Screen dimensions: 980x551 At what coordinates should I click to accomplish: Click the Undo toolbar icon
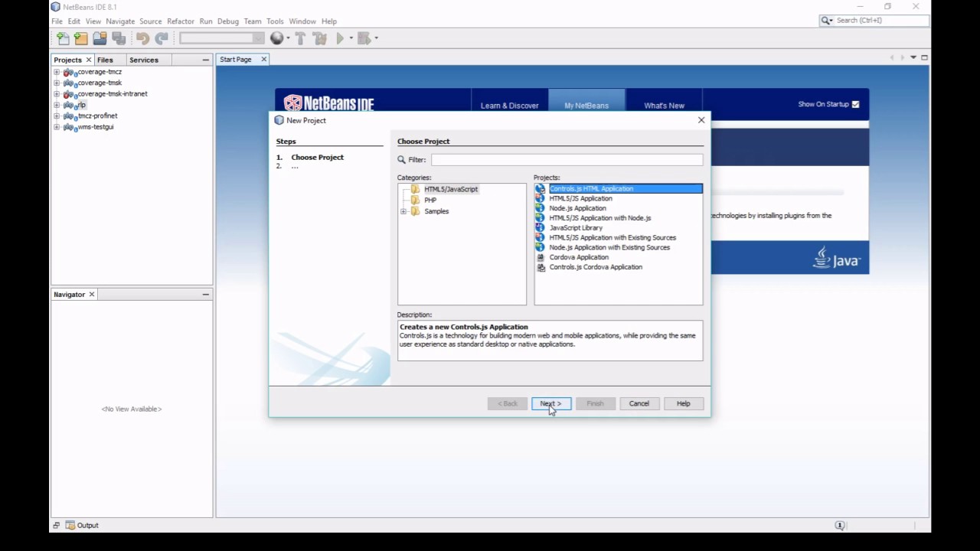[x=143, y=38]
